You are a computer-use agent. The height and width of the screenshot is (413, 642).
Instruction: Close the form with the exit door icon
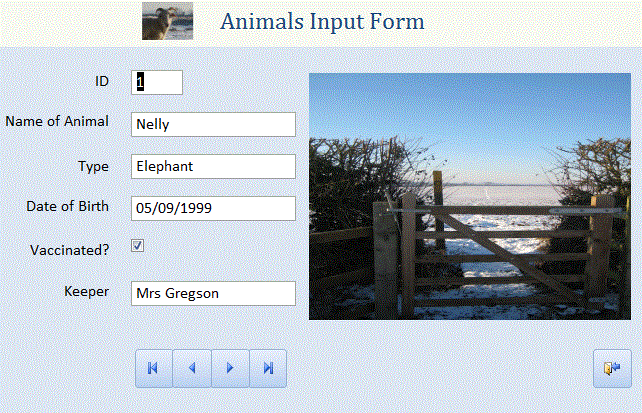point(611,368)
